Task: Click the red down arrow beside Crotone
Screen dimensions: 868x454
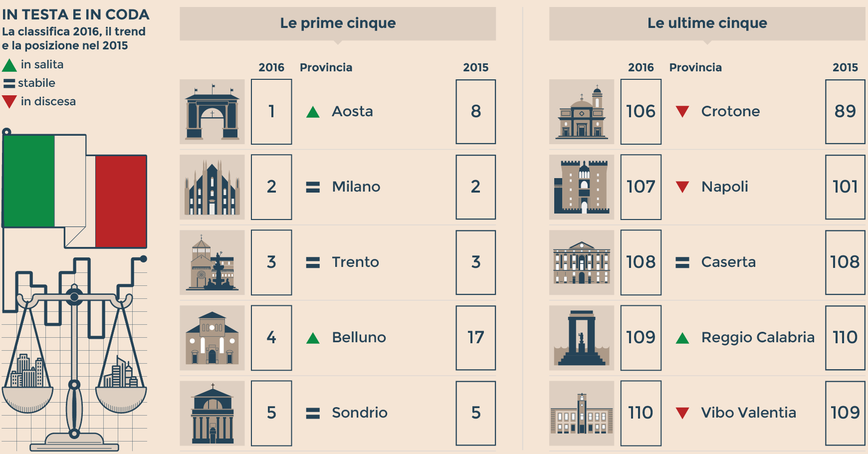Action: coord(682,111)
